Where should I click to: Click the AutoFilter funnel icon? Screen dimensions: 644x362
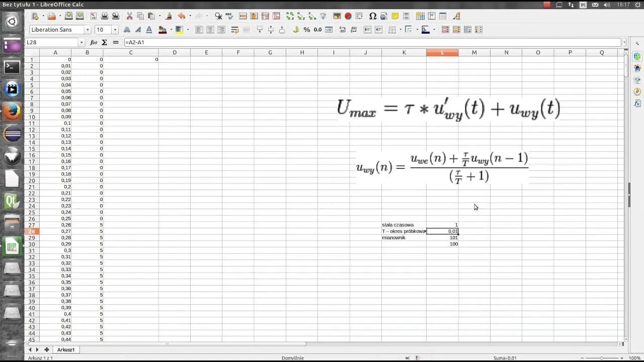(324, 16)
